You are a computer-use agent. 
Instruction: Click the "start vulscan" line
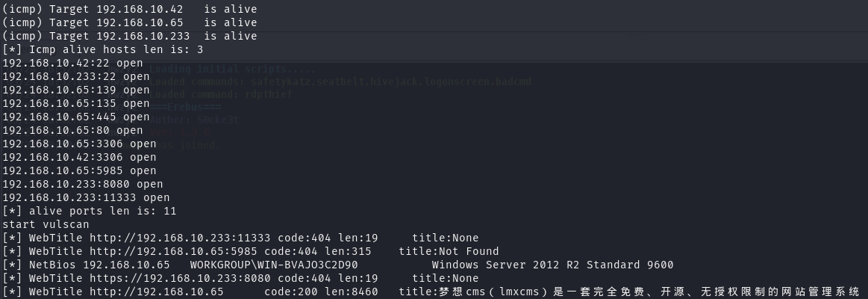[x=46, y=224]
